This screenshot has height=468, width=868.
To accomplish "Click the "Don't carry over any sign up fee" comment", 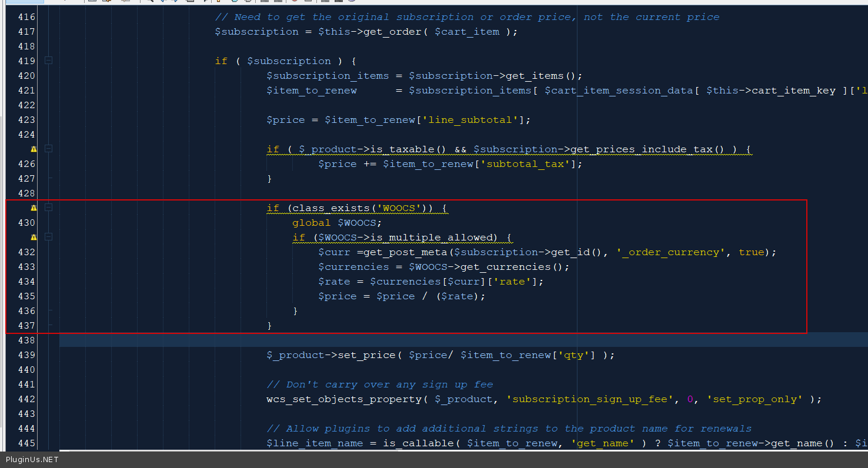I will [x=379, y=385].
